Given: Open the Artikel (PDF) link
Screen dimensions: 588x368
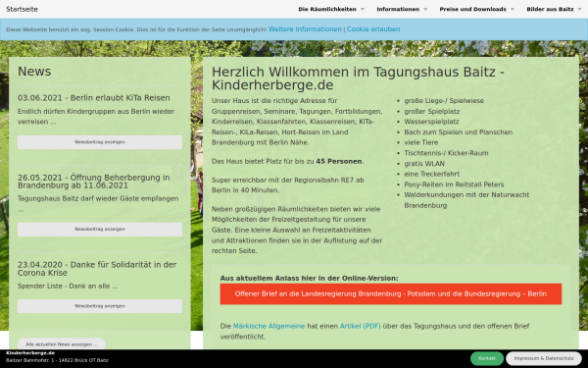Looking at the screenshot, I should [x=360, y=327].
